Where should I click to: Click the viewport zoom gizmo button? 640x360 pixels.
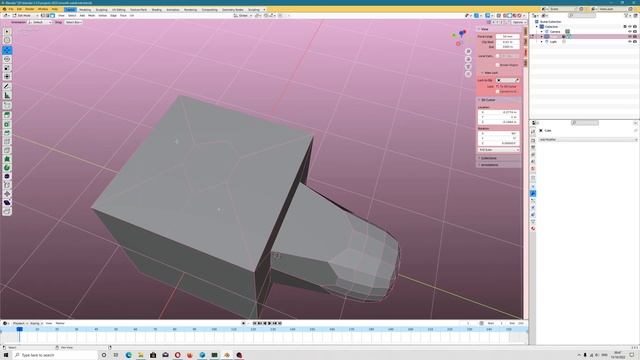pyautogui.click(x=468, y=51)
